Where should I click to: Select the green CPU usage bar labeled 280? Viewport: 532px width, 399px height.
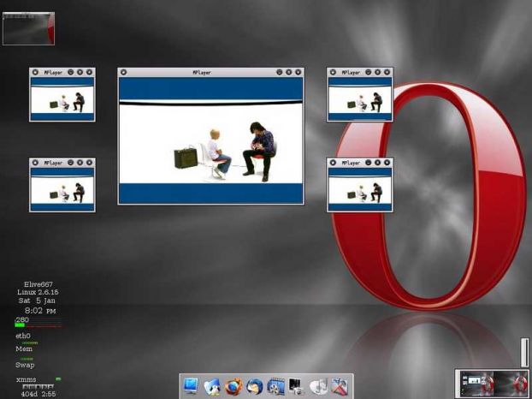click(20, 325)
